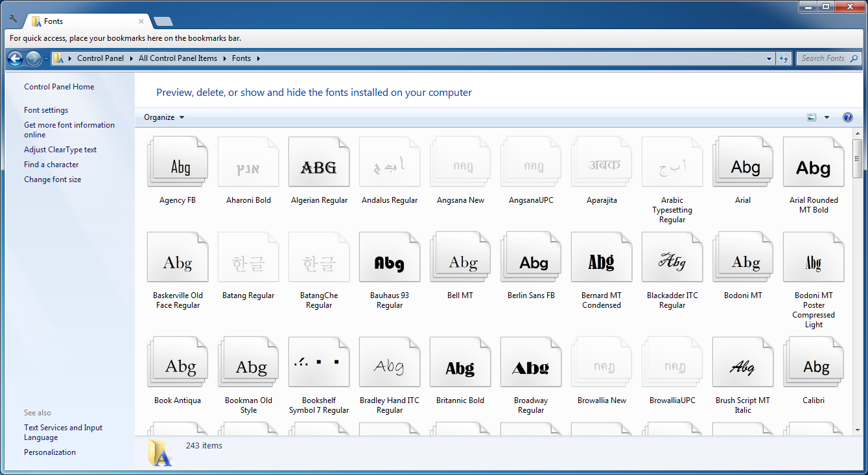Open the browser wrench menu icon
The height and width of the screenshot is (475, 868).
(12, 19)
